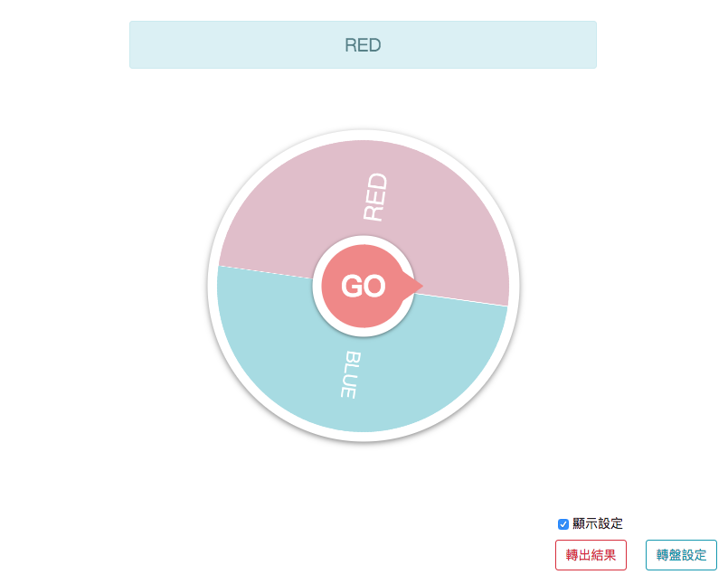Screen dimensions: 728x584
Task: Open the 轉出結果 results button
Action: pyautogui.click(x=591, y=555)
